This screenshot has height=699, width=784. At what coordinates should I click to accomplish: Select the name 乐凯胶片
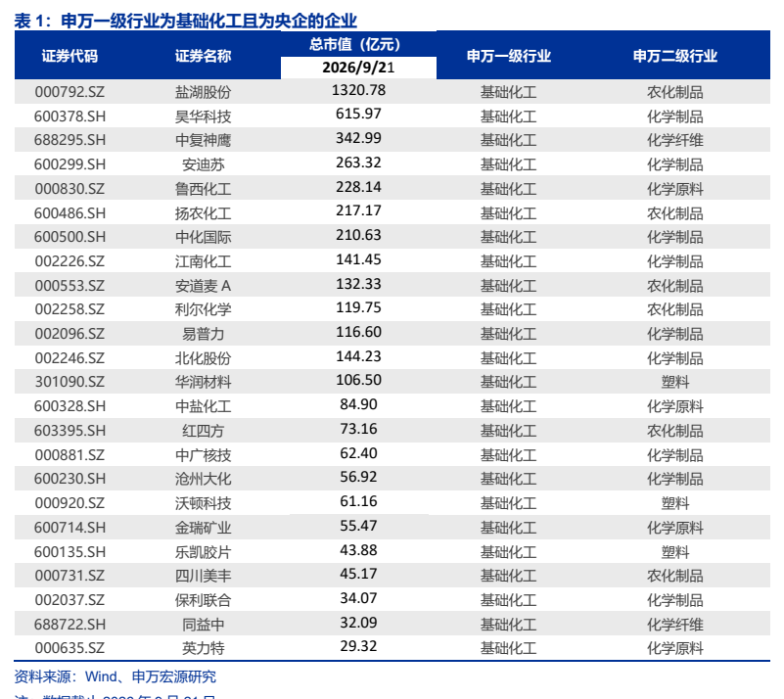pyautogui.click(x=203, y=552)
